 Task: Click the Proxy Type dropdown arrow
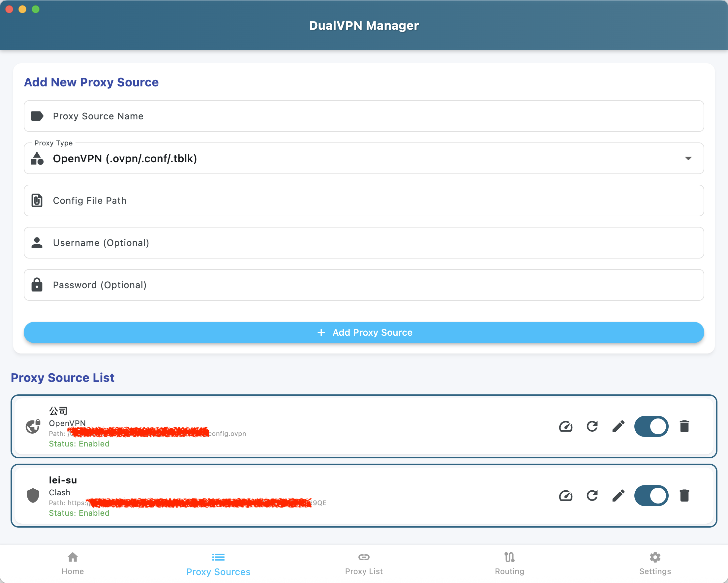click(688, 158)
